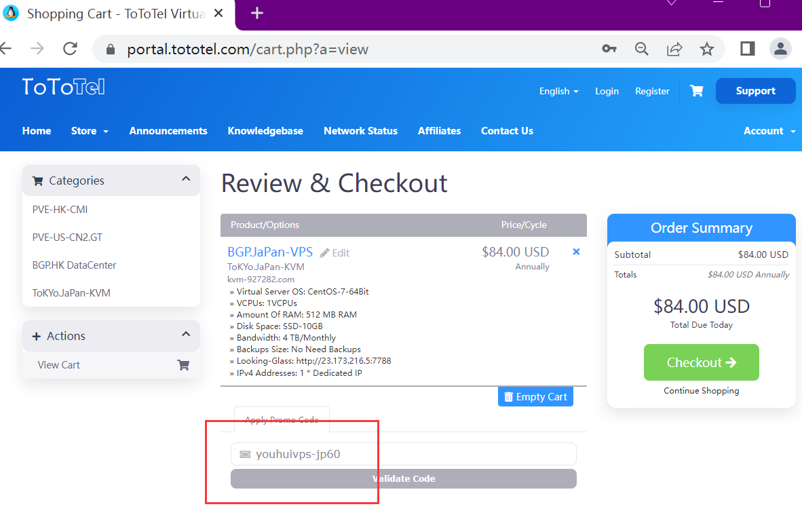Viewport: 802px width, 532px height.
Task: Click the padlock site info icon
Action: pos(110,49)
